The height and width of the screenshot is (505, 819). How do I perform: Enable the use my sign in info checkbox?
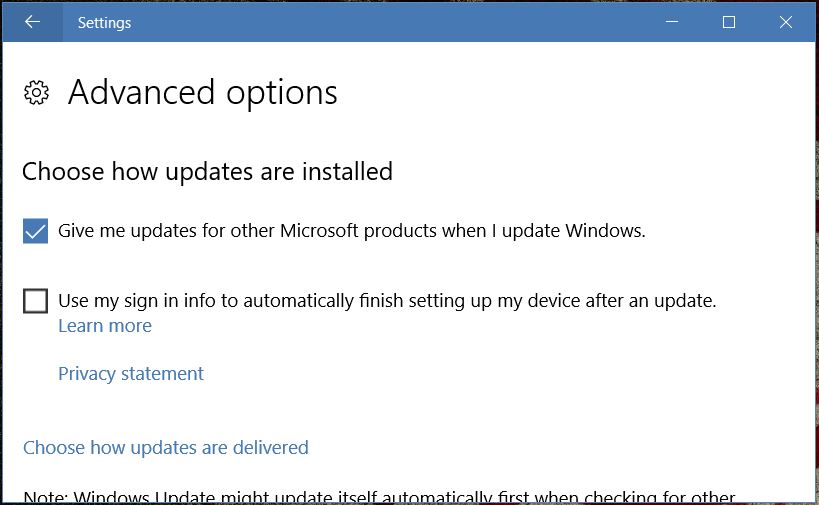click(x=35, y=300)
